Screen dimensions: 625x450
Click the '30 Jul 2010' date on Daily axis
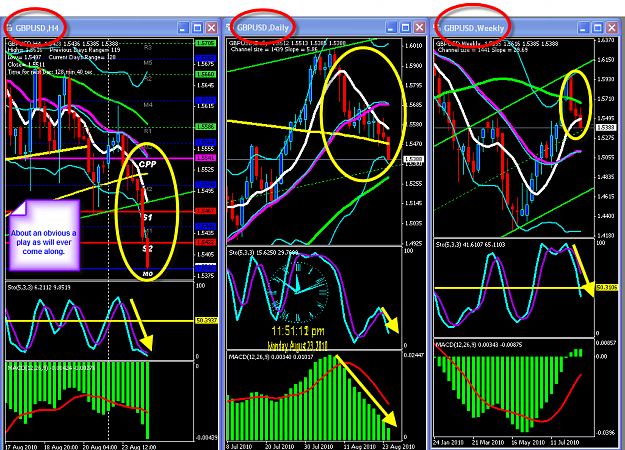click(318, 447)
